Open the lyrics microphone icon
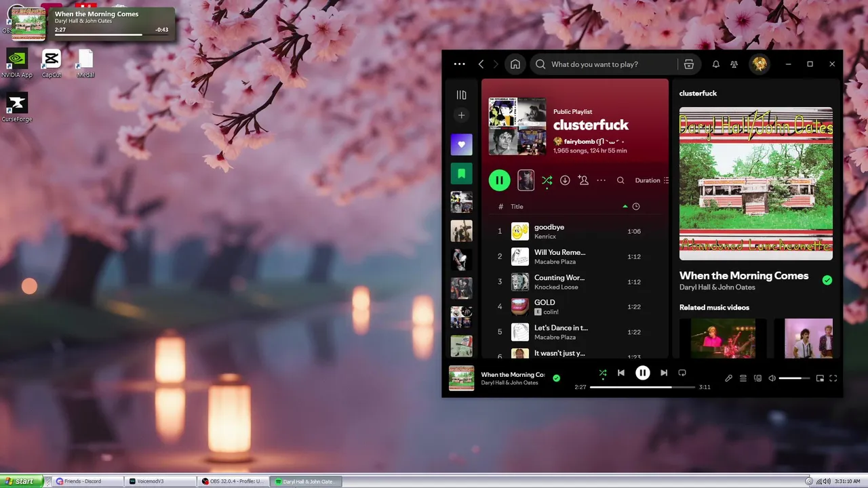 pos(729,378)
